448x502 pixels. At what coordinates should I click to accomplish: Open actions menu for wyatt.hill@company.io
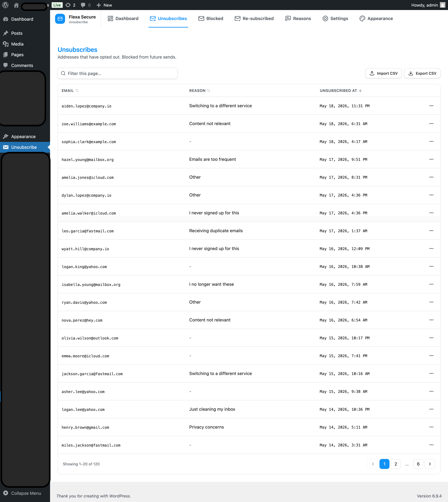pos(431,249)
